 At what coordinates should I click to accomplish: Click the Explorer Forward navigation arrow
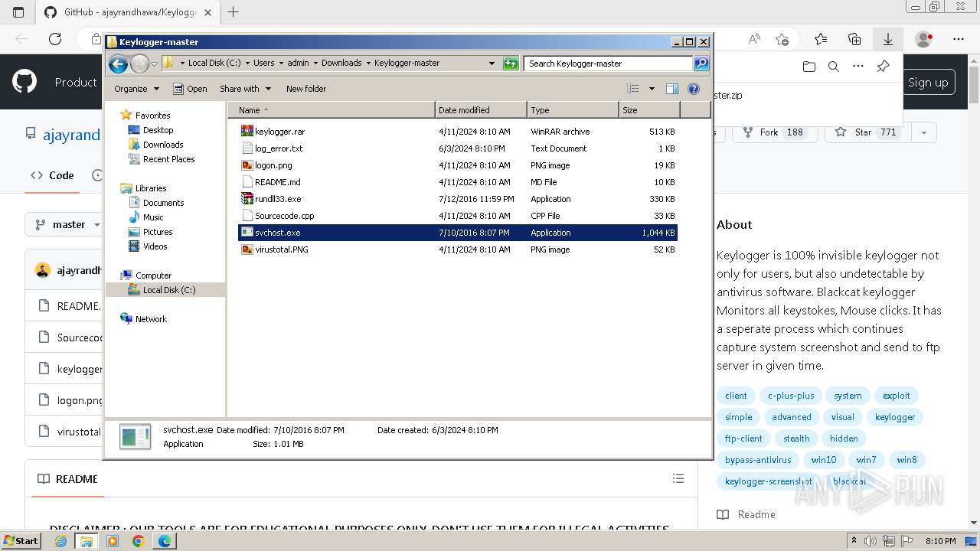[139, 64]
